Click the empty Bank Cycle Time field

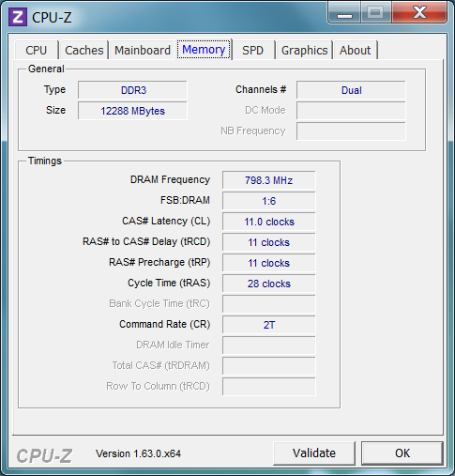coord(269,304)
